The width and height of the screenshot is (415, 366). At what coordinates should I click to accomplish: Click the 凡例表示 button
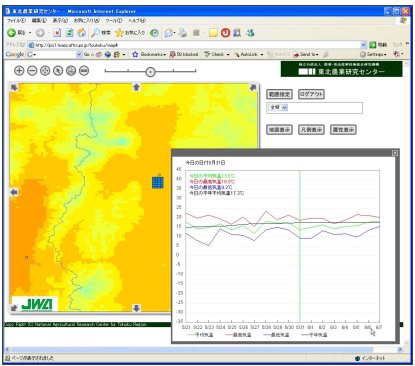click(x=311, y=130)
